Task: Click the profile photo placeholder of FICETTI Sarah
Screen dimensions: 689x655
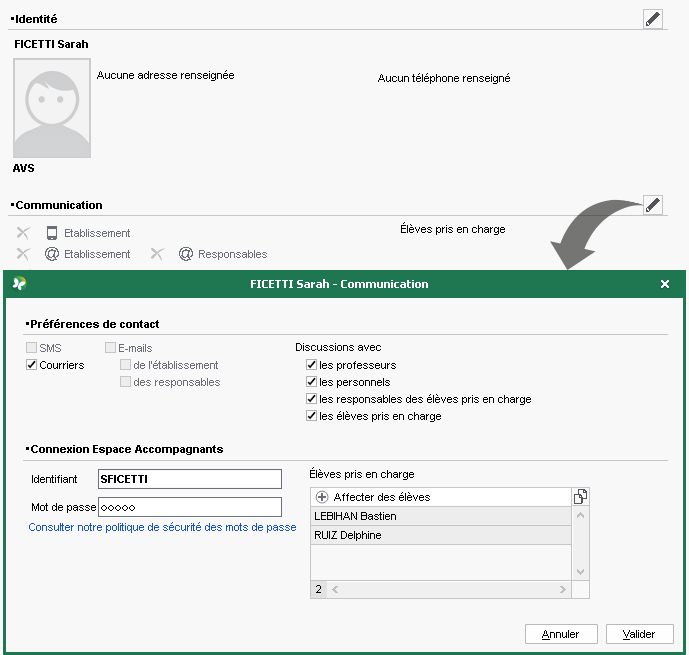Action: (x=52, y=108)
